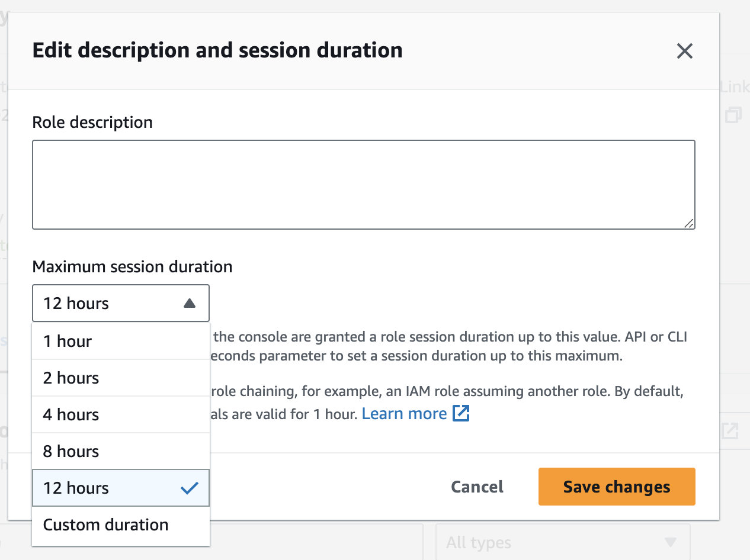This screenshot has width=750, height=560.
Task: Cancel editing the role description
Action: point(477,487)
